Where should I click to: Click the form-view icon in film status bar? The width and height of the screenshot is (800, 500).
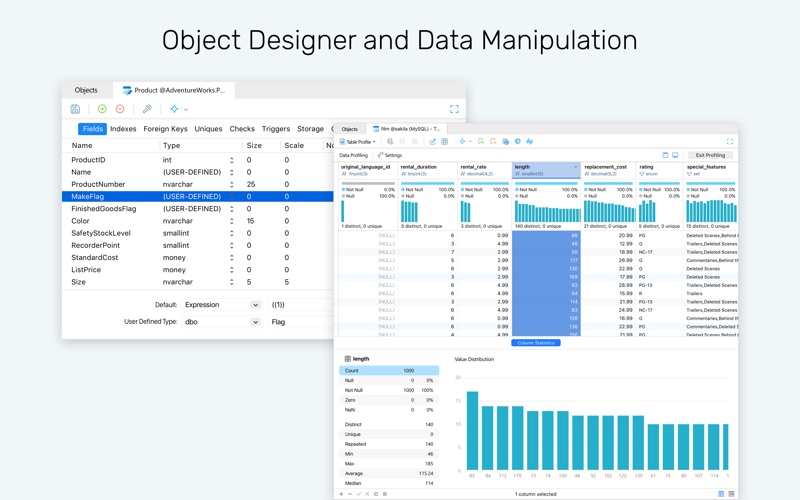[731, 494]
